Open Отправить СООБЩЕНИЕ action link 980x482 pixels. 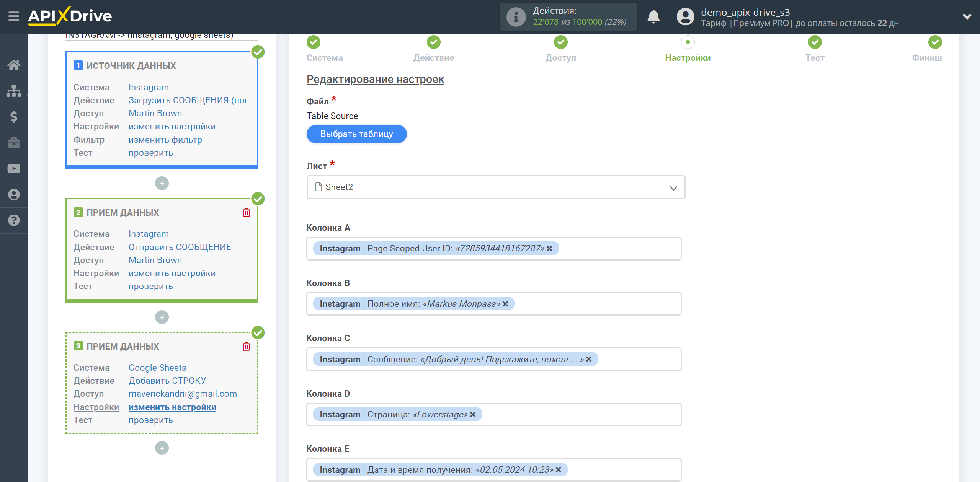pyautogui.click(x=180, y=247)
